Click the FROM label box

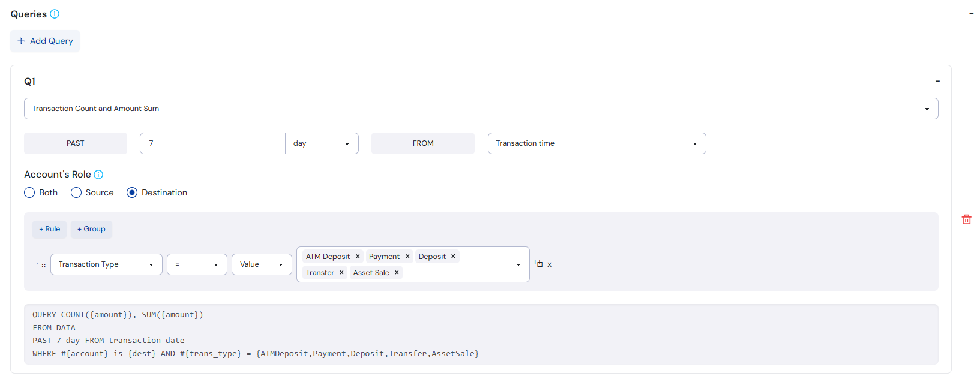(423, 143)
